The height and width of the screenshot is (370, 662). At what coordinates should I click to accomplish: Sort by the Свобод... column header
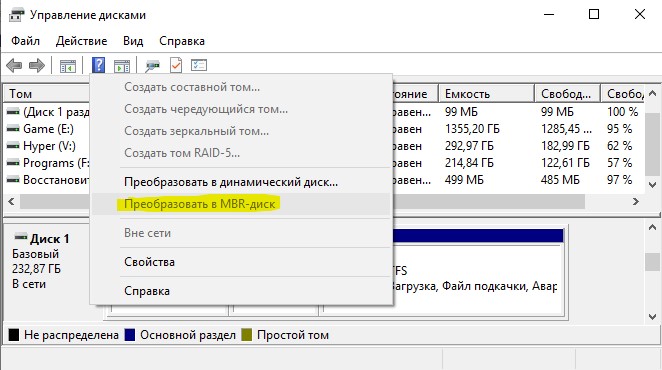click(x=567, y=94)
